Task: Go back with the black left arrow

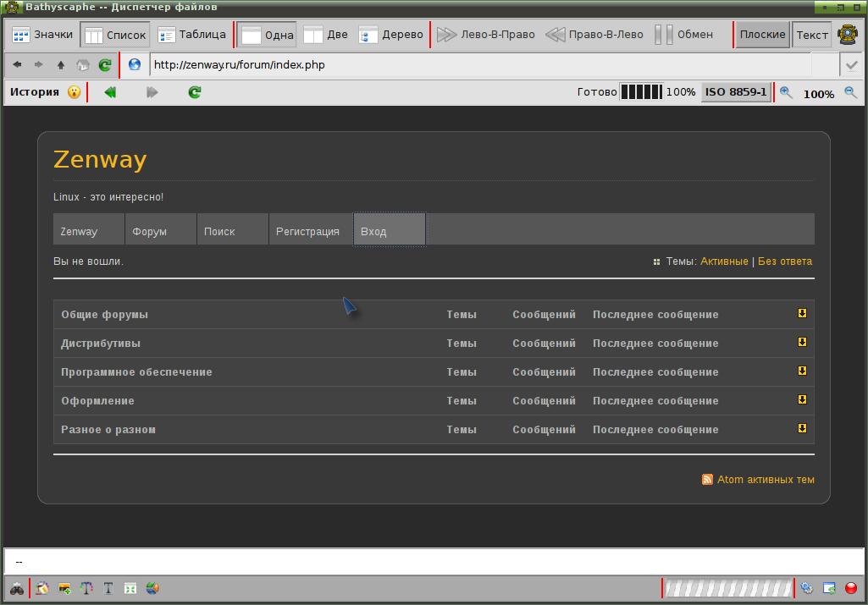Action: tap(17, 64)
